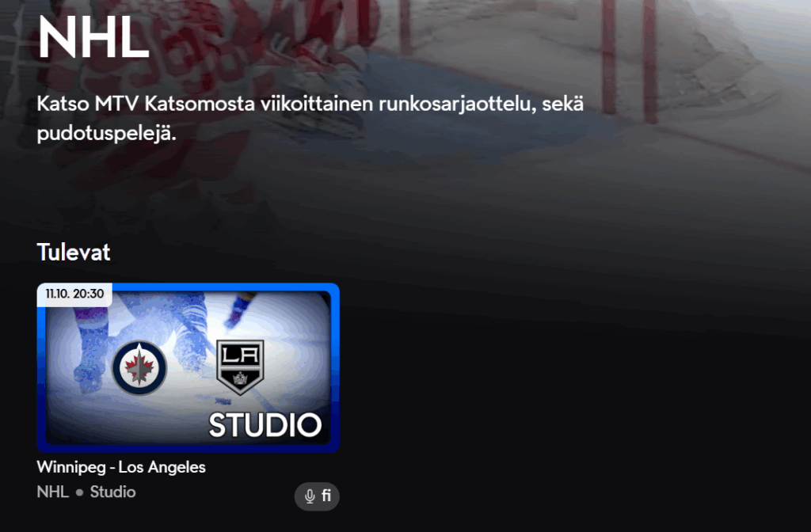Open the Winnipeg - Los Angeles title link
The image size is (811, 532).
(x=121, y=467)
